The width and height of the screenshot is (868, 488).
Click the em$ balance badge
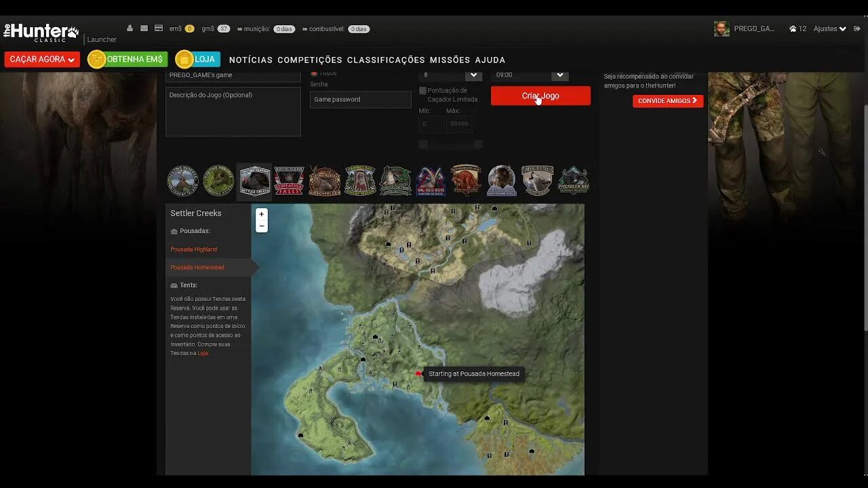tap(189, 29)
